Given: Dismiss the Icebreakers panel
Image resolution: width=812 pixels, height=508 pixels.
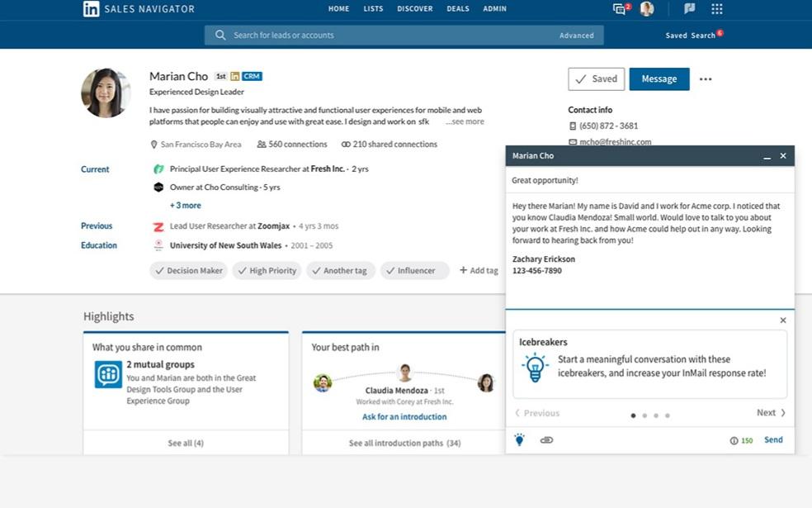Looking at the screenshot, I should (x=783, y=320).
